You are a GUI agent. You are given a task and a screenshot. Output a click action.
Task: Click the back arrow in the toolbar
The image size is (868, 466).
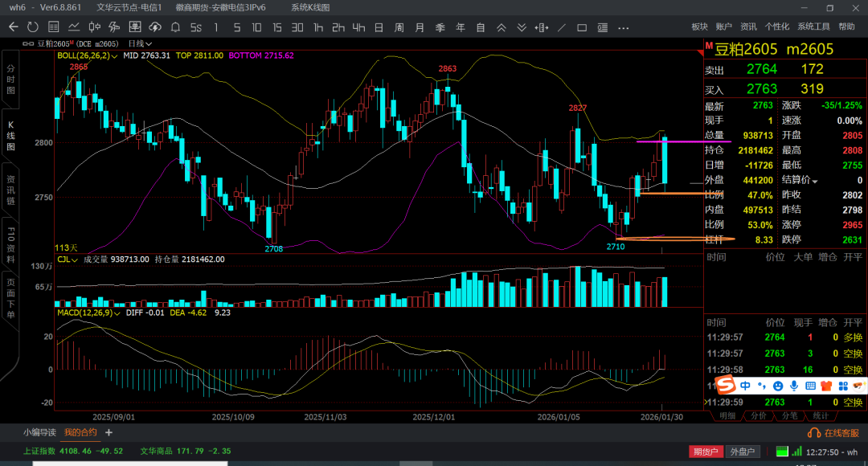pos(13,27)
